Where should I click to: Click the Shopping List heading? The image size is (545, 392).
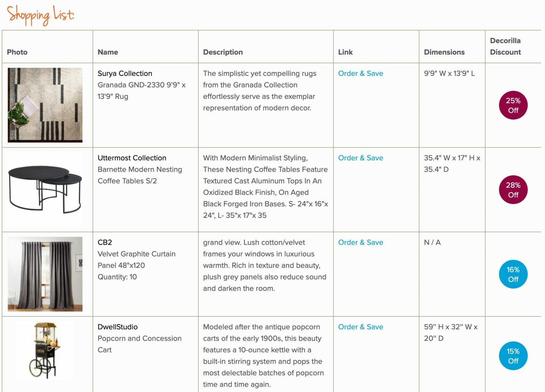click(40, 15)
